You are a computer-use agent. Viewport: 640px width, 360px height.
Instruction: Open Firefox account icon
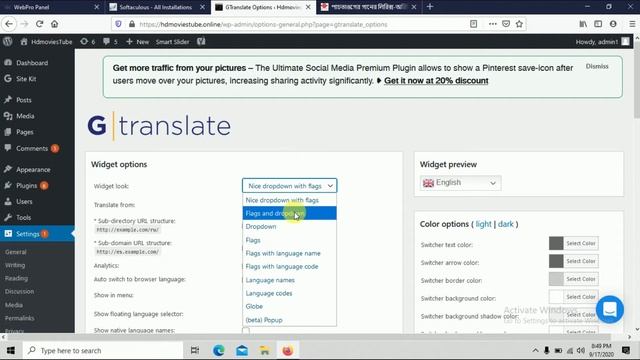tap(613, 24)
